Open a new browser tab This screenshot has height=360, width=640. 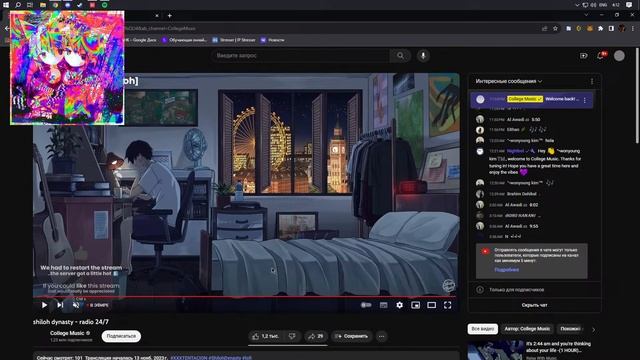(169, 16)
